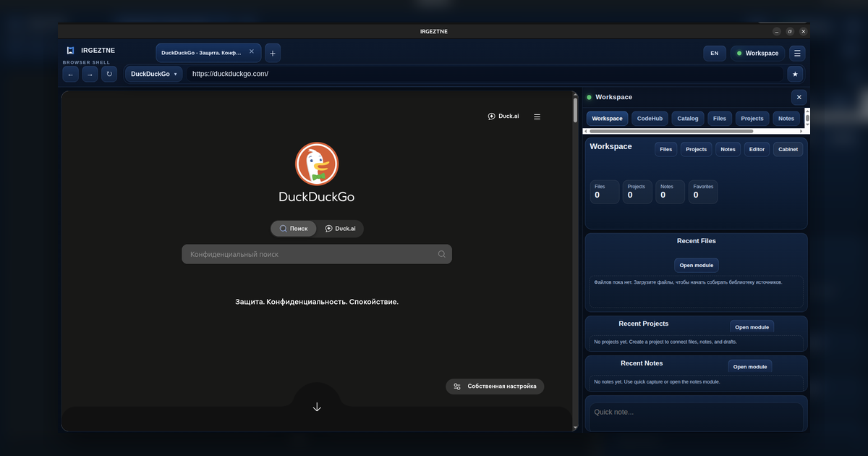Switch to the Projects tab in panel tabs
The height and width of the screenshot is (456, 868).
coord(752,118)
